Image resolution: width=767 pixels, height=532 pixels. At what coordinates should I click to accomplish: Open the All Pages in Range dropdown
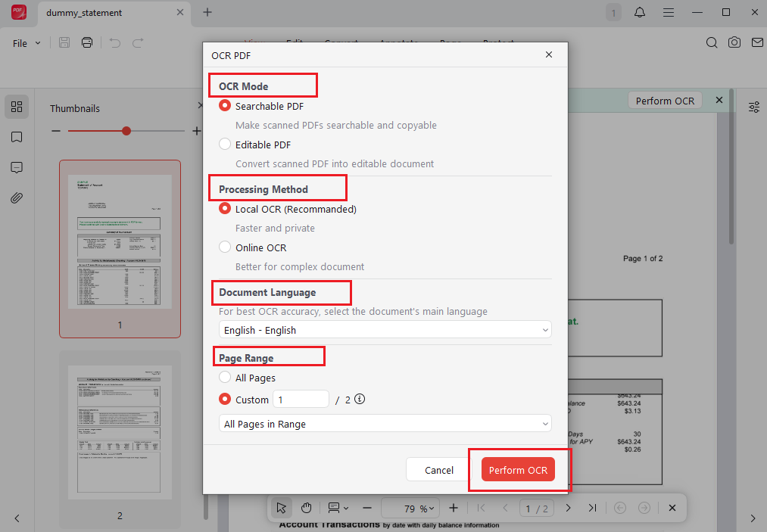[385, 424]
